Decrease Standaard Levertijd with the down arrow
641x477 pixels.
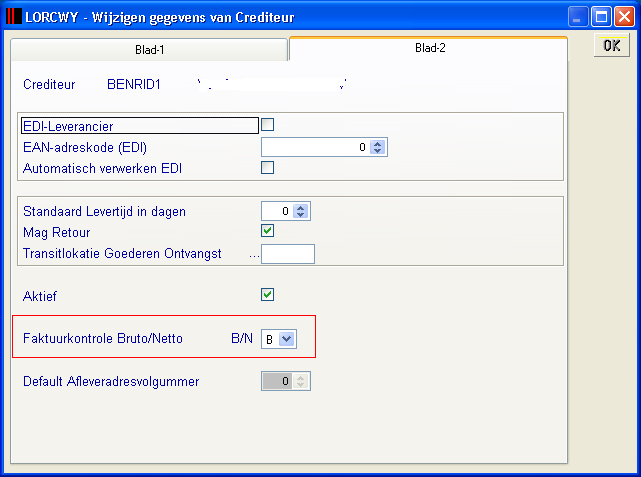(301, 215)
